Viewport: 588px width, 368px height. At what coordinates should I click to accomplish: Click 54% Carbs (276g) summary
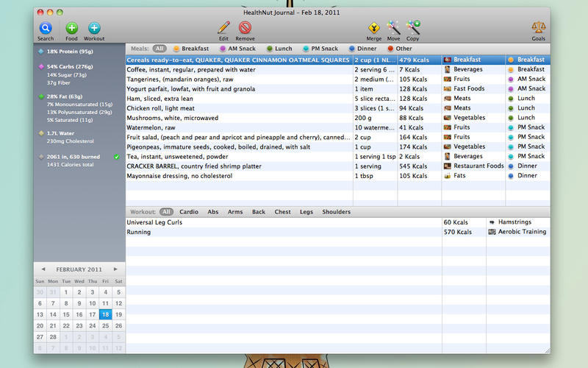click(70, 66)
